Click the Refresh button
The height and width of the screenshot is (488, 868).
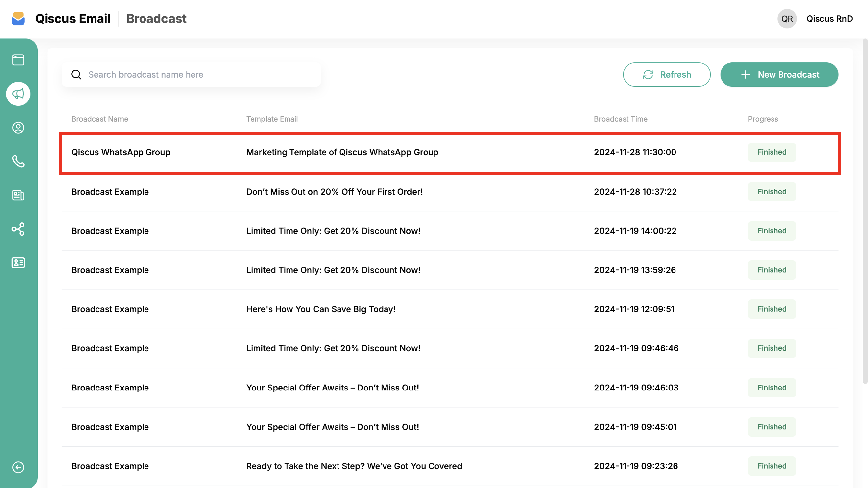(667, 75)
